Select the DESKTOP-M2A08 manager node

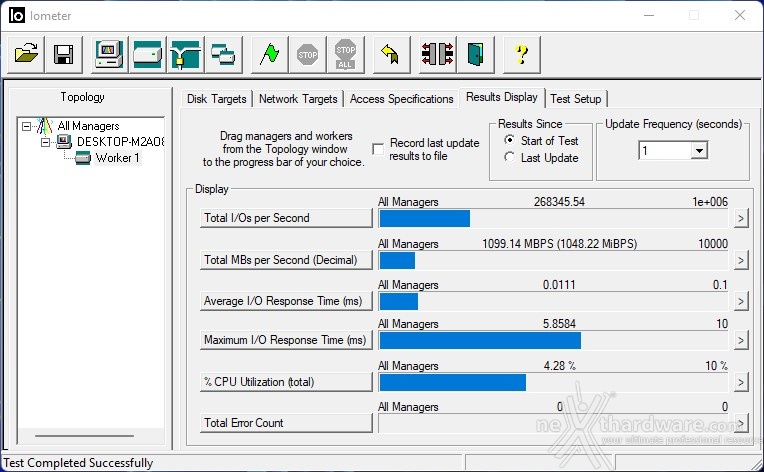(120, 142)
